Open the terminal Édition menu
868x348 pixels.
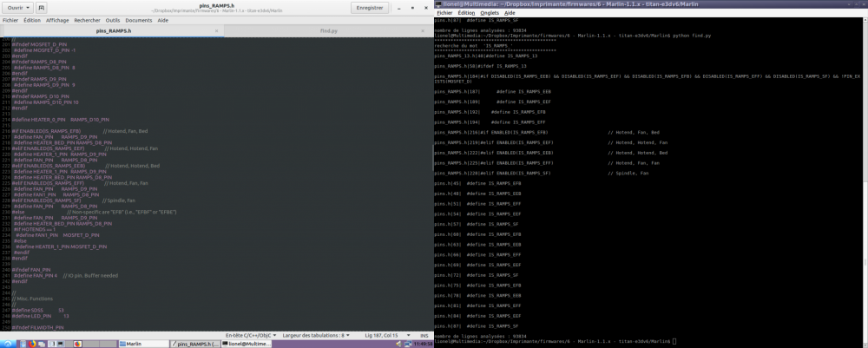[x=466, y=13]
